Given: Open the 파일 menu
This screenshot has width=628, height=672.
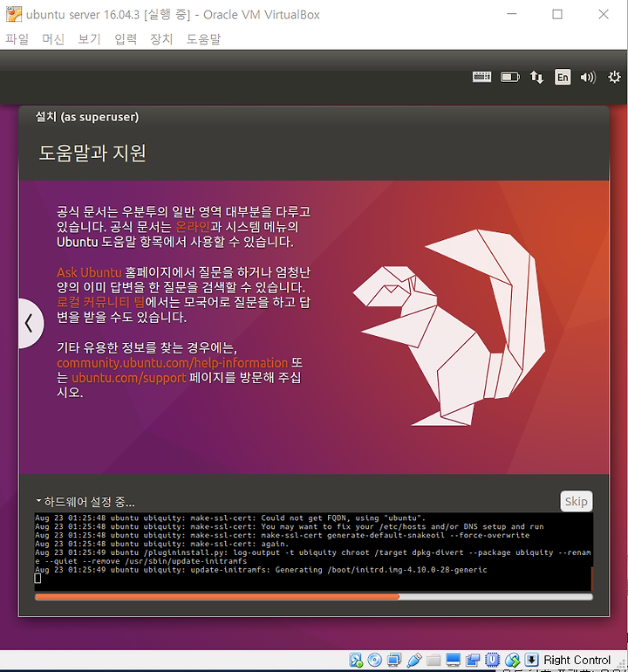Looking at the screenshot, I should [17, 39].
